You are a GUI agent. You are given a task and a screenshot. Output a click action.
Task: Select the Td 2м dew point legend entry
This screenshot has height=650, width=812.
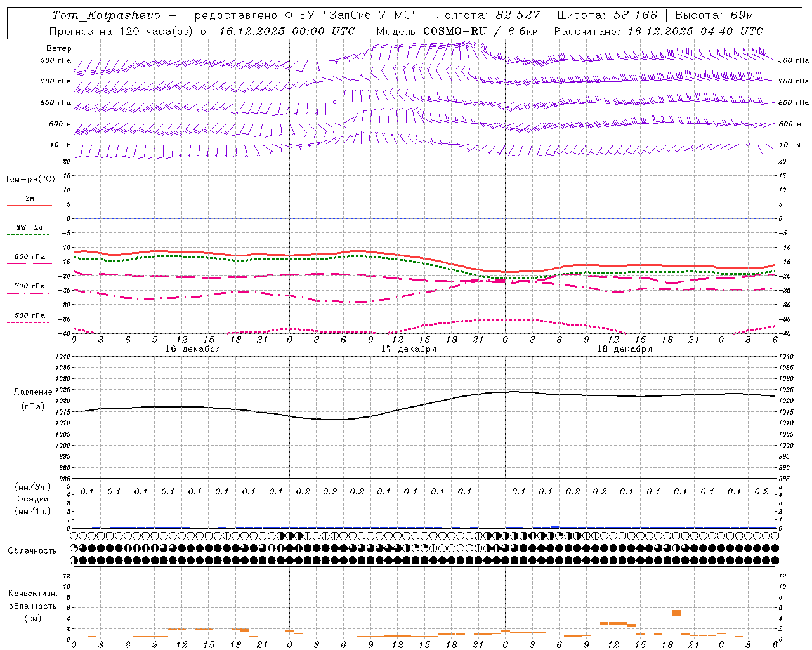(x=29, y=227)
